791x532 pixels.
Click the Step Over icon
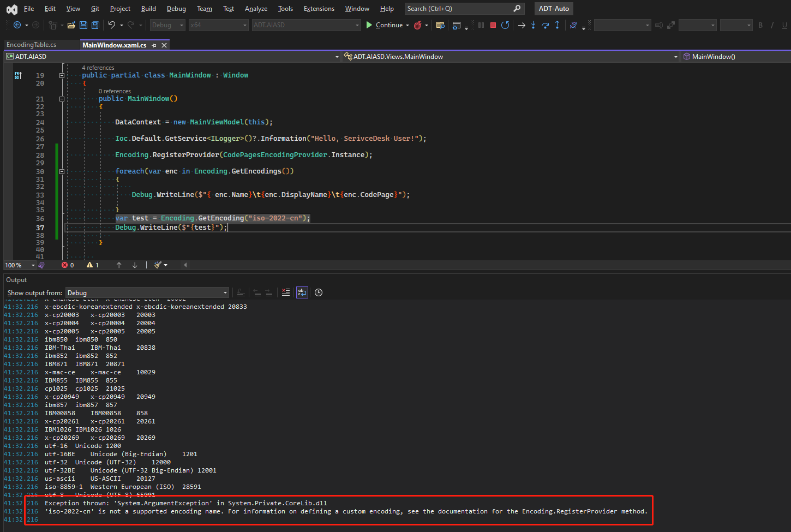pyautogui.click(x=545, y=25)
